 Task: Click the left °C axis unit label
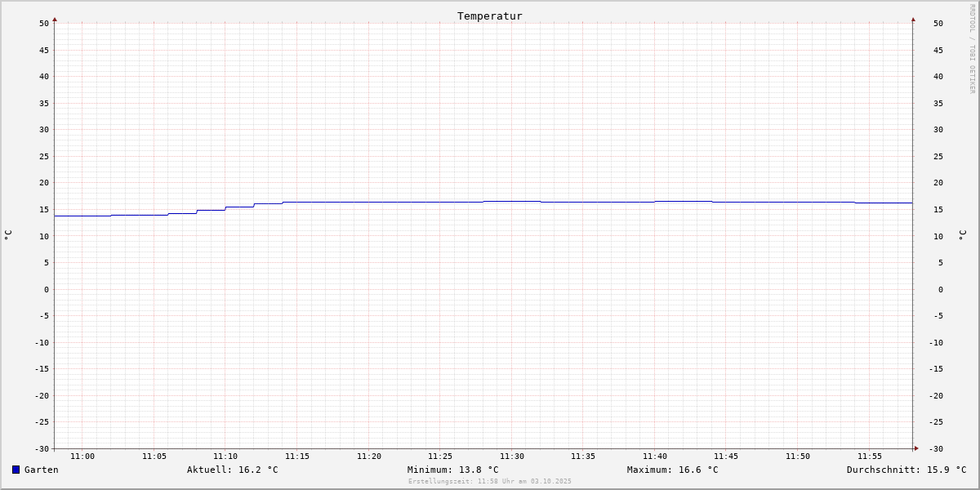(8, 235)
